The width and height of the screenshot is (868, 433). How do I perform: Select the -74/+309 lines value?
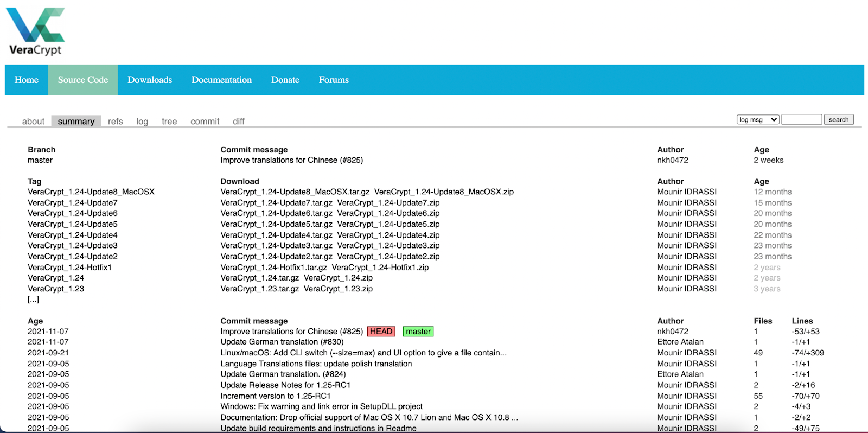tap(808, 353)
